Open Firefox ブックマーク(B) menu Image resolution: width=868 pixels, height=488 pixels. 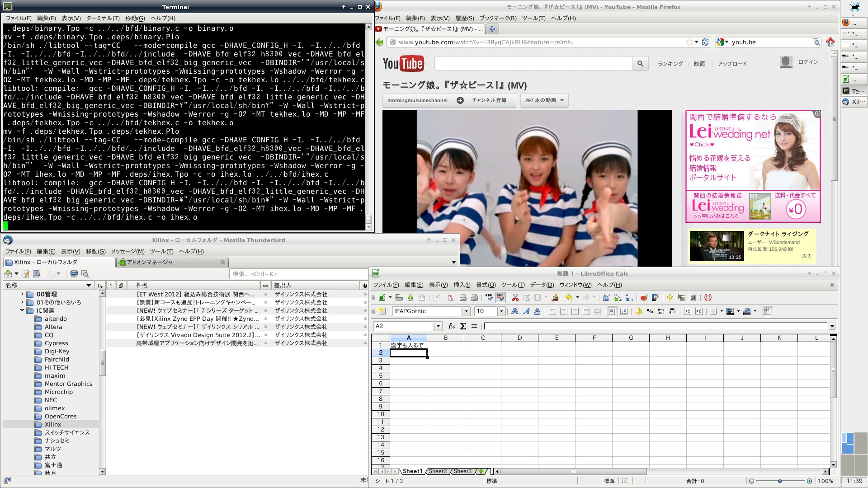coord(498,18)
